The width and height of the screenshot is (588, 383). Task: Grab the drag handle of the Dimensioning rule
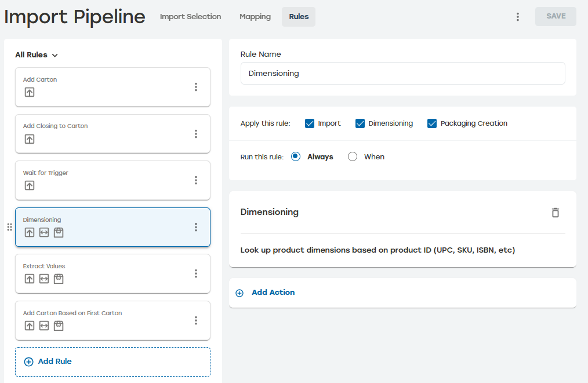point(9,227)
